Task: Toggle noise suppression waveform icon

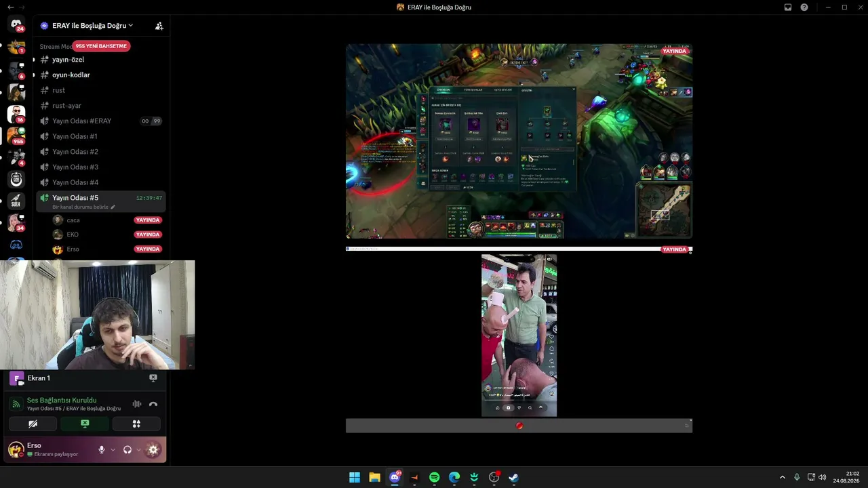Action: tap(137, 404)
